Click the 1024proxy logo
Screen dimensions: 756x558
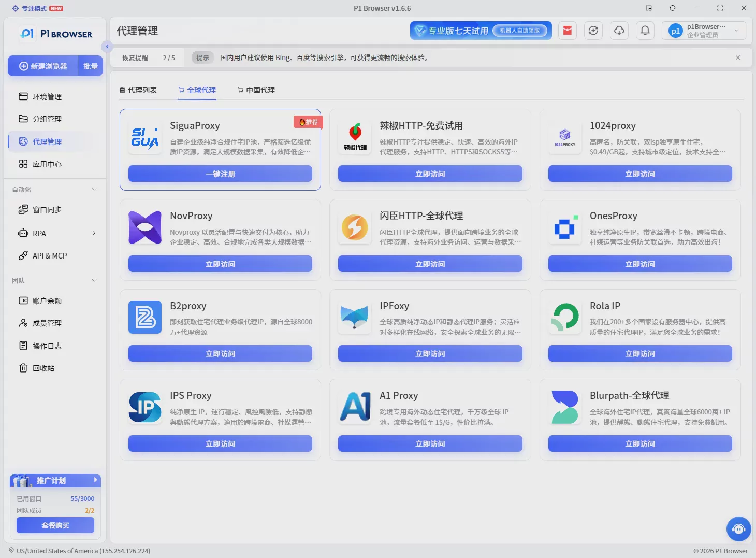click(x=565, y=138)
